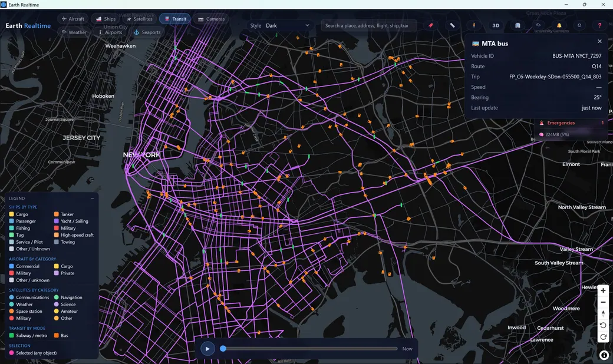Toggle the Cameras layer pill
Viewport: 613px width, 364px height.
click(x=211, y=19)
